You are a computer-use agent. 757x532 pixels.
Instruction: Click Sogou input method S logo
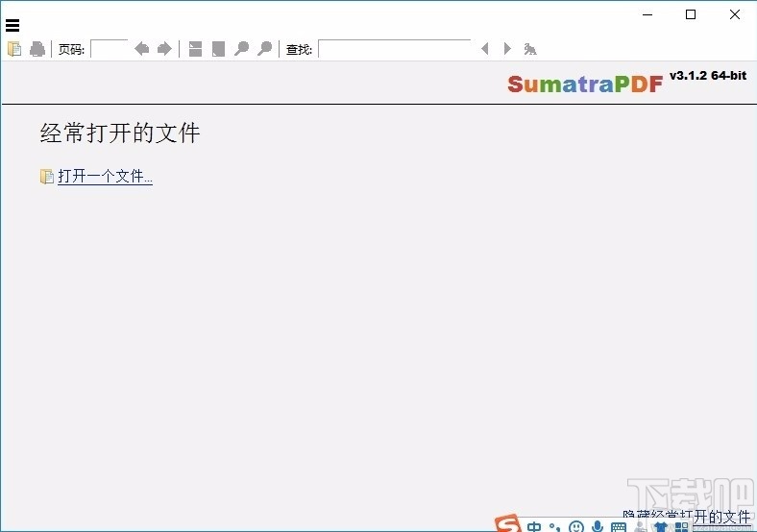click(x=507, y=524)
